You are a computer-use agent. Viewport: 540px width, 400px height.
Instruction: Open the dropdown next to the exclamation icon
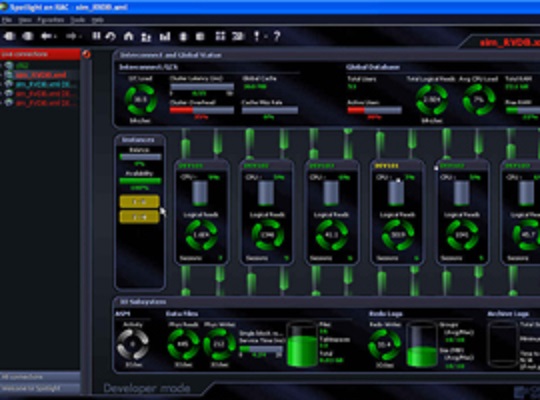click(266, 37)
